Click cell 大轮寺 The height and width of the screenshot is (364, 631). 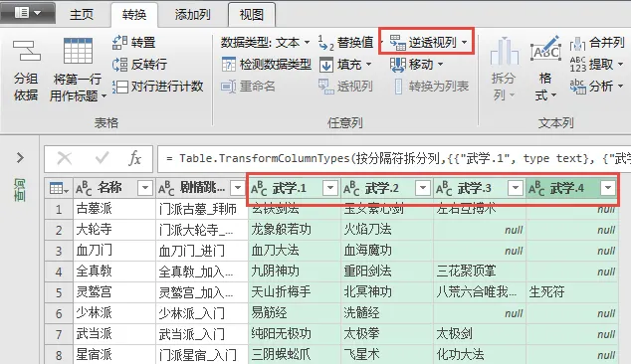[x=114, y=230]
